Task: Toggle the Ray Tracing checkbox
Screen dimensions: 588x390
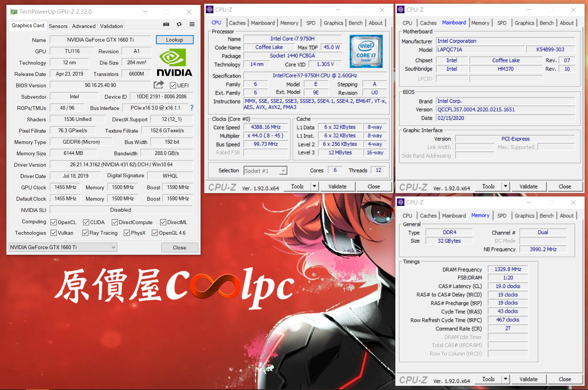Action: [85, 233]
